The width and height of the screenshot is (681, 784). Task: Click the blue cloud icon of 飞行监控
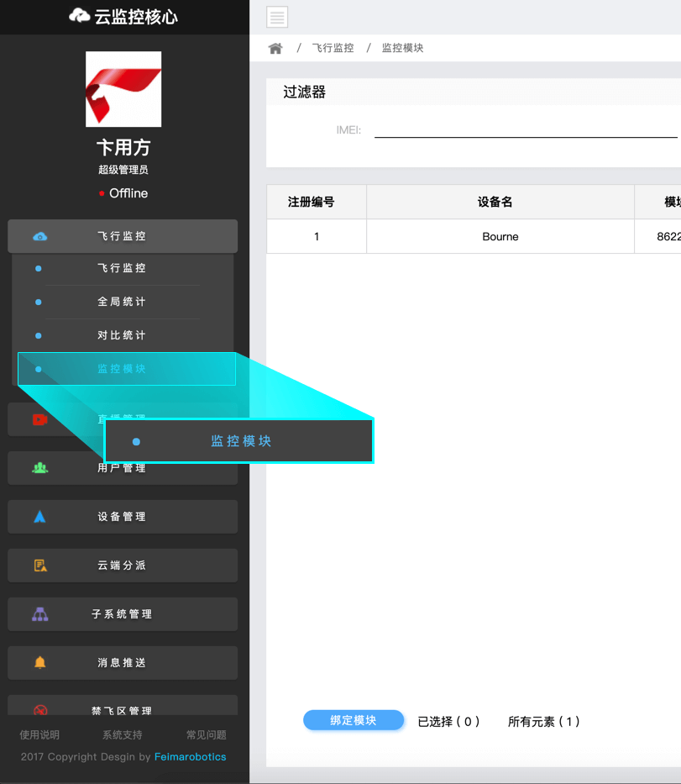pyautogui.click(x=40, y=236)
